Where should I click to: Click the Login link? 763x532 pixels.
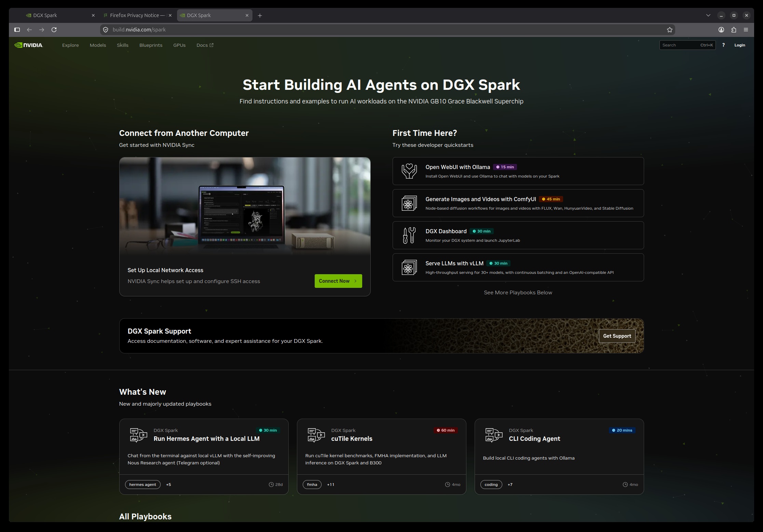[x=740, y=45]
